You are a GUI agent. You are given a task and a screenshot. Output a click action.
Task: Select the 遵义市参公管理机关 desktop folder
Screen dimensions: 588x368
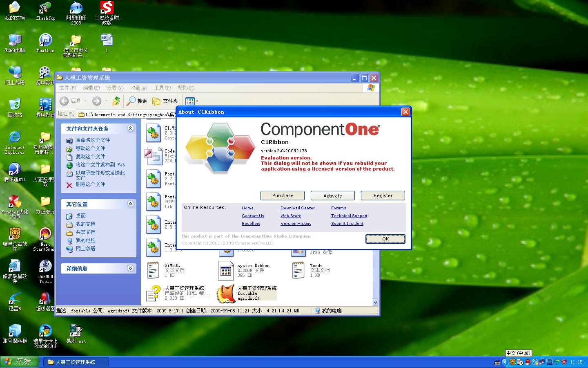[x=76, y=45]
